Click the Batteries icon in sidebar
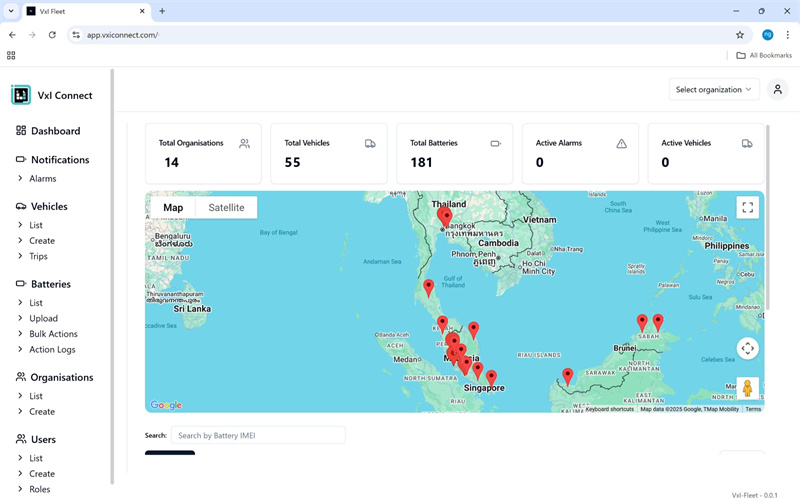800x498 pixels. click(21, 283)
